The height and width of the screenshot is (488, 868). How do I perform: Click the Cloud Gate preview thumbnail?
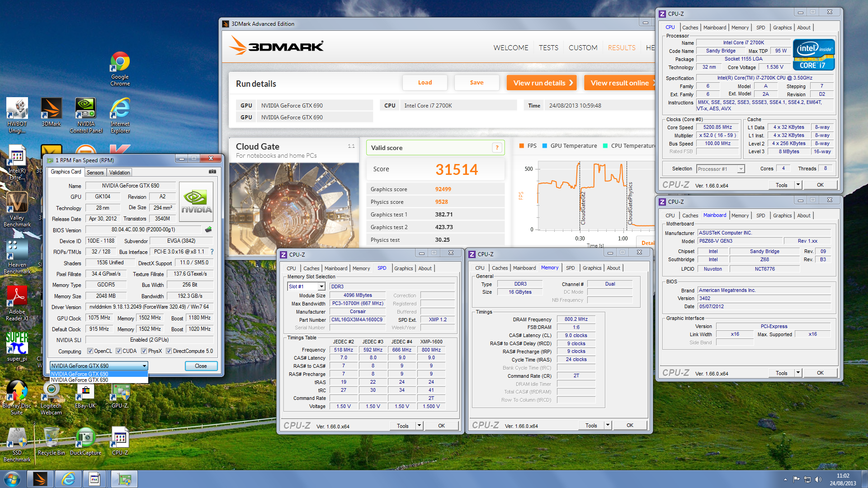tap(294, 209)
